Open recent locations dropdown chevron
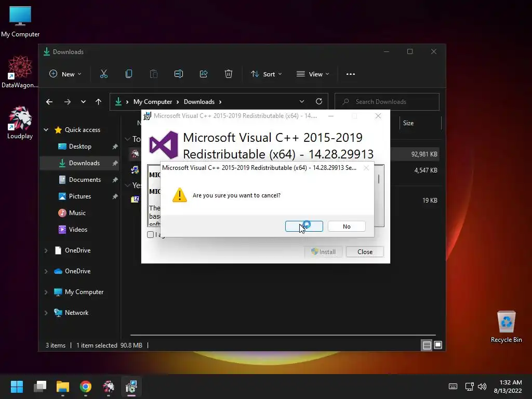This screenshot has height=399, width=532. click(83, 102)
